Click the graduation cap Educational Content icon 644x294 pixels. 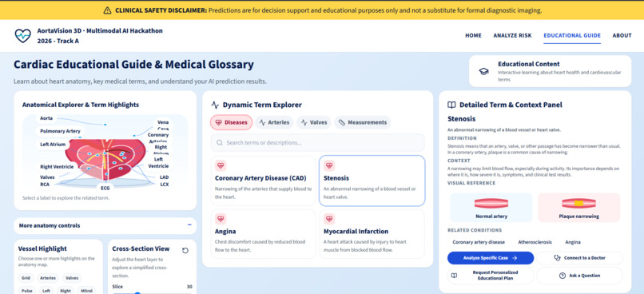[483, 71]
